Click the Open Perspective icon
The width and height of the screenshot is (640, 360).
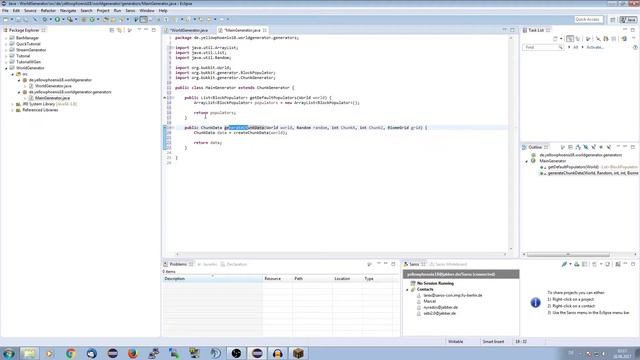click(x=613, y=20)
